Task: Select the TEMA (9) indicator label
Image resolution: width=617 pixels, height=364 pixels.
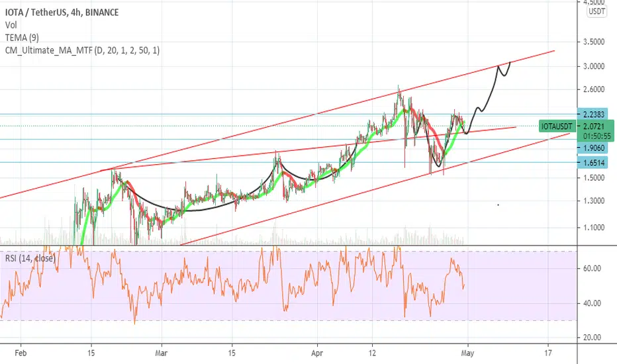Action: click(x=22, y=38)
